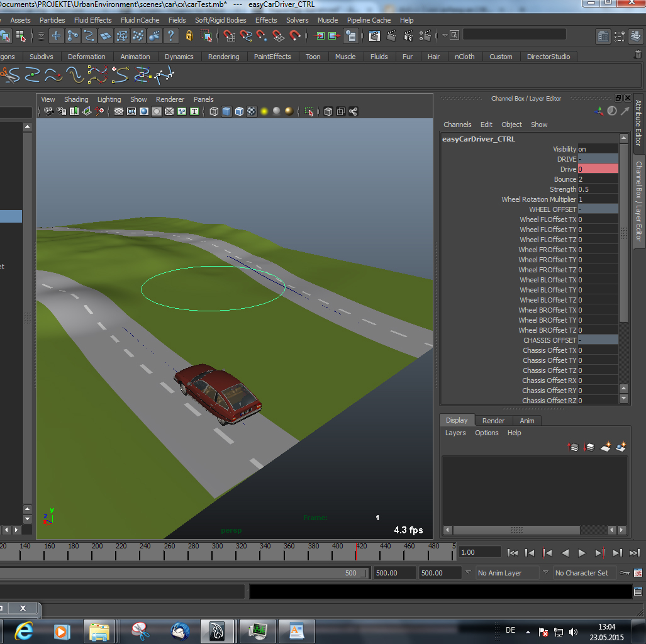Create a new empty display layer
Screen dimensions: 646x644
pos(606,447)
